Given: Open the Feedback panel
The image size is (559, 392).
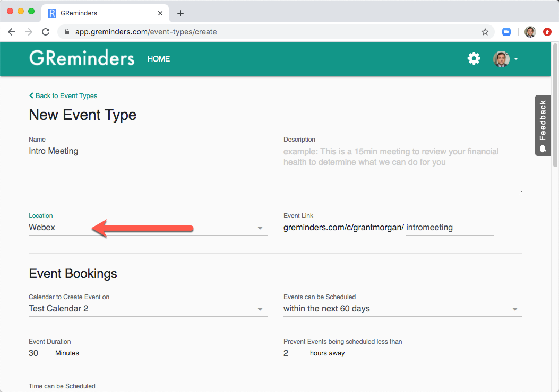Looking at the screenshot, I should (543, 126).
